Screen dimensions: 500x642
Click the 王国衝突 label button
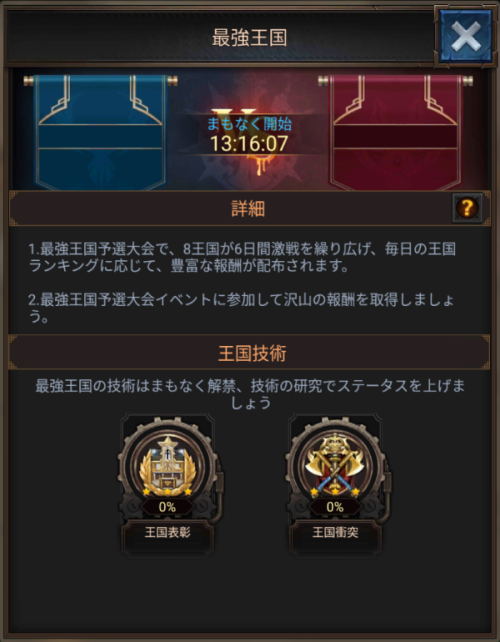point(335,532)
